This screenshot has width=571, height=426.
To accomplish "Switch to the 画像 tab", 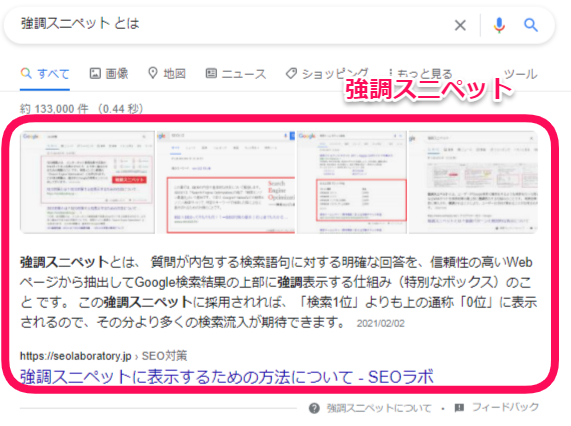I will [x=109, y=74].
